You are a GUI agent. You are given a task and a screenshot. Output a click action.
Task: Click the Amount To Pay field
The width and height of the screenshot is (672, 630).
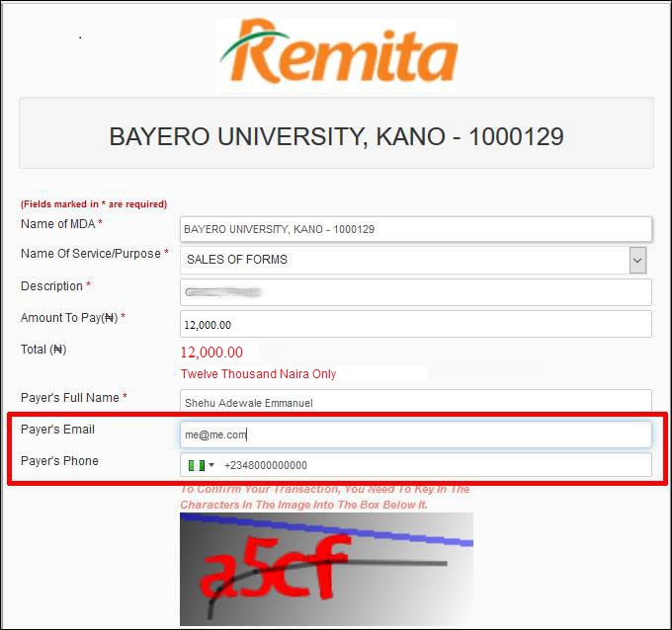point(416,324)
